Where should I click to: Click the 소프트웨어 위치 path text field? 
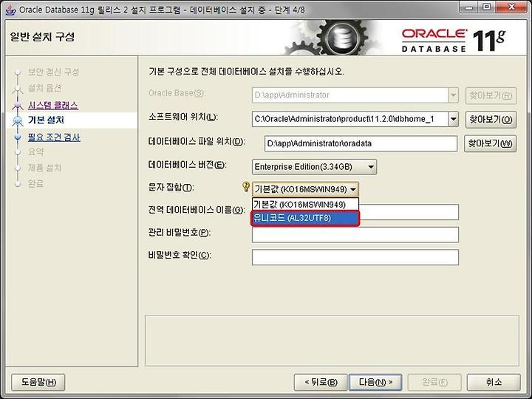tap(349, 119)
